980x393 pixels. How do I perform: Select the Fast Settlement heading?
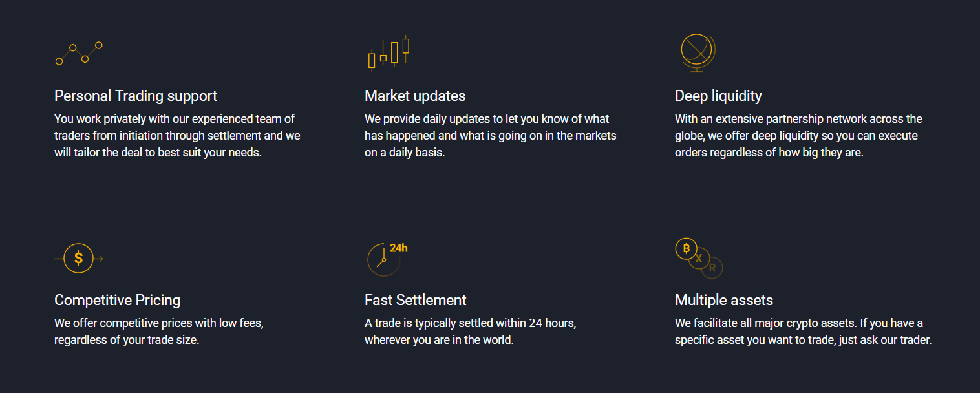pyautogui.click(x=416, y=300)
